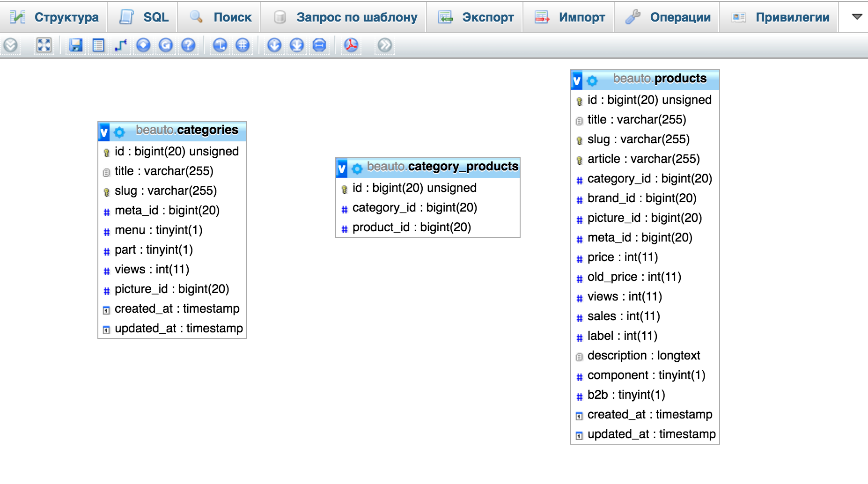
Task: Open the Импорт tab
Action: (x=569, y=17)
